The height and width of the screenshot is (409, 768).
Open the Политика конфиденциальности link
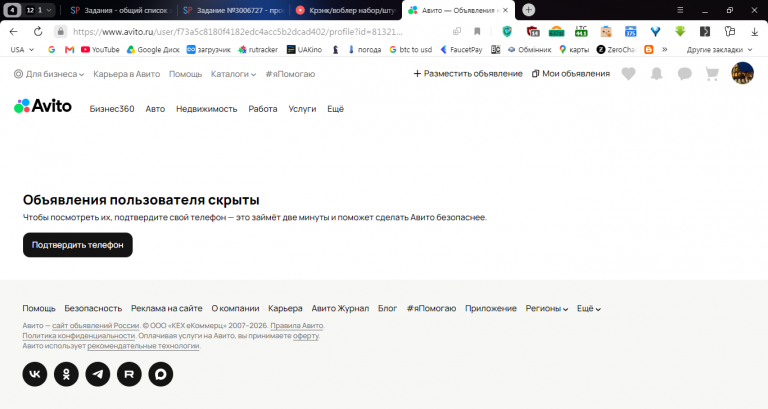pyautogui.click(x=78, y=336)
